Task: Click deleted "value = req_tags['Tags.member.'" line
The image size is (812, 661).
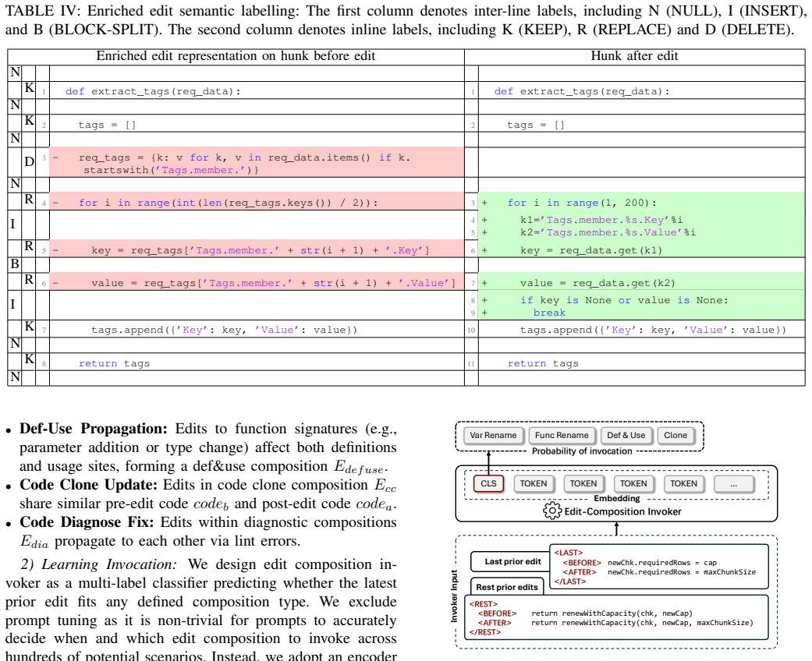Action: click(257, 283)
